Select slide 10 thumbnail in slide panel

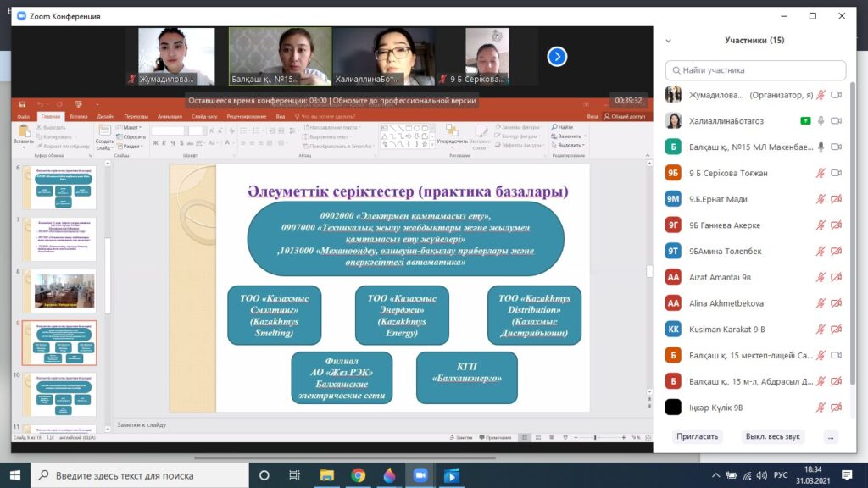[x=59, y=395]
